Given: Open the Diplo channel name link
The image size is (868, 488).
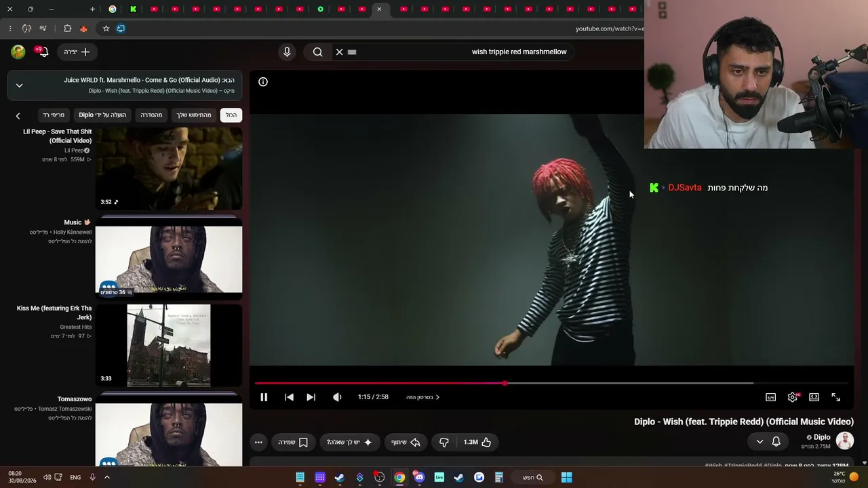Looking at the screenshot, I should pos(822,437).
